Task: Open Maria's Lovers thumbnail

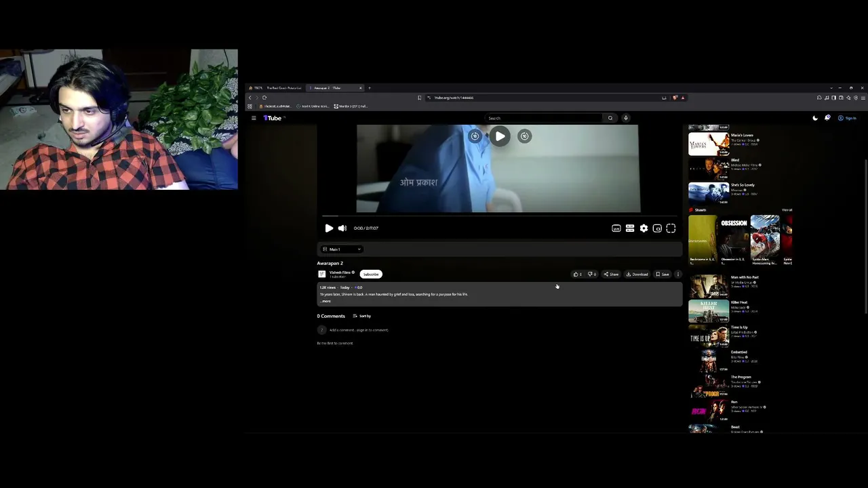Action: [709, 144]
